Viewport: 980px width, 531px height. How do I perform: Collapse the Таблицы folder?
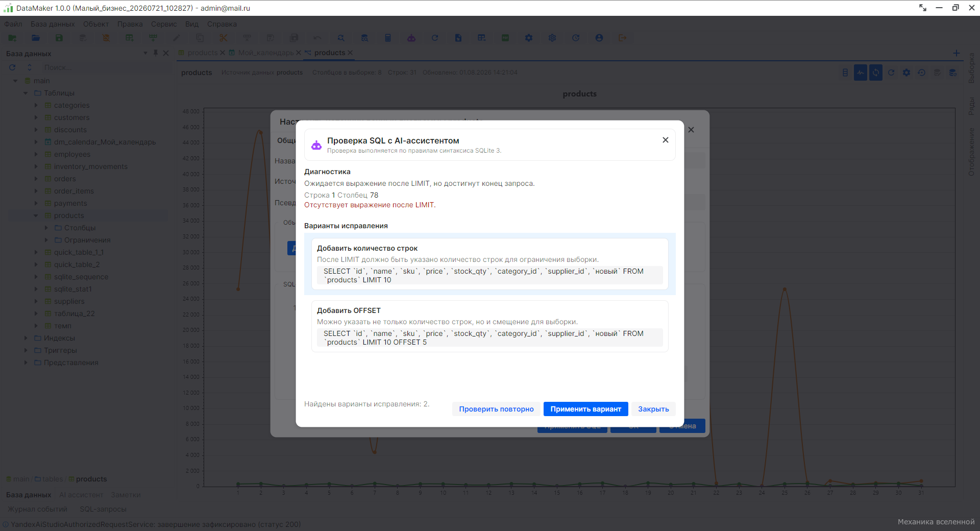(x=26, y=93)
